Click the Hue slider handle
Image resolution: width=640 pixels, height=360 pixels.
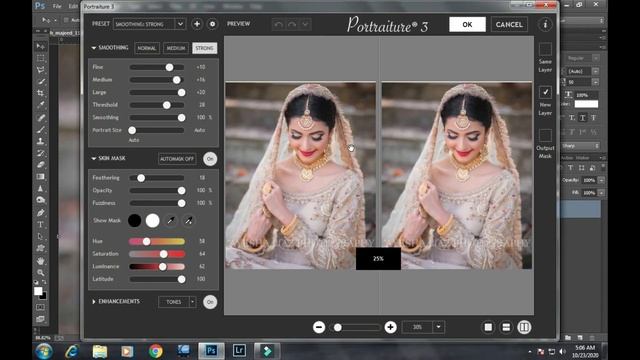click(x=147, y=241)
